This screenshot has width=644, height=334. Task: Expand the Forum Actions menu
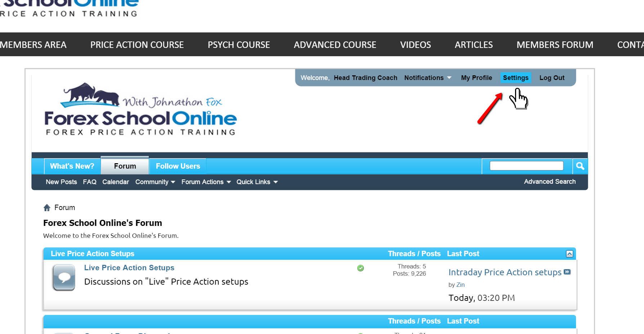coord(206,182)
